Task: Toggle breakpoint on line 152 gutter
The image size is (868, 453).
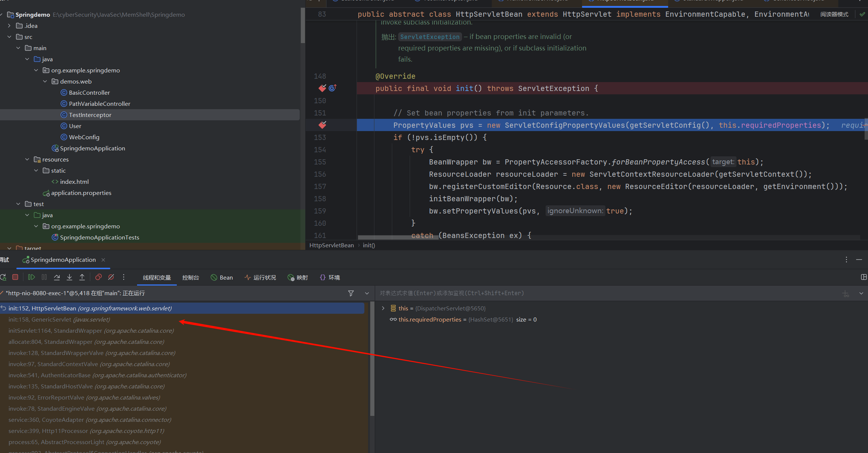Action: tap(322, 125)
